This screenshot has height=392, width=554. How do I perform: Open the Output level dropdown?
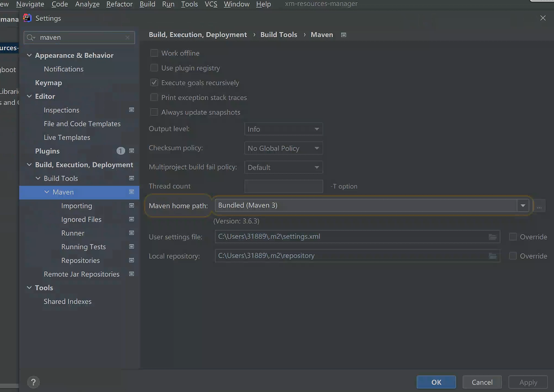[x=283, y=129]
